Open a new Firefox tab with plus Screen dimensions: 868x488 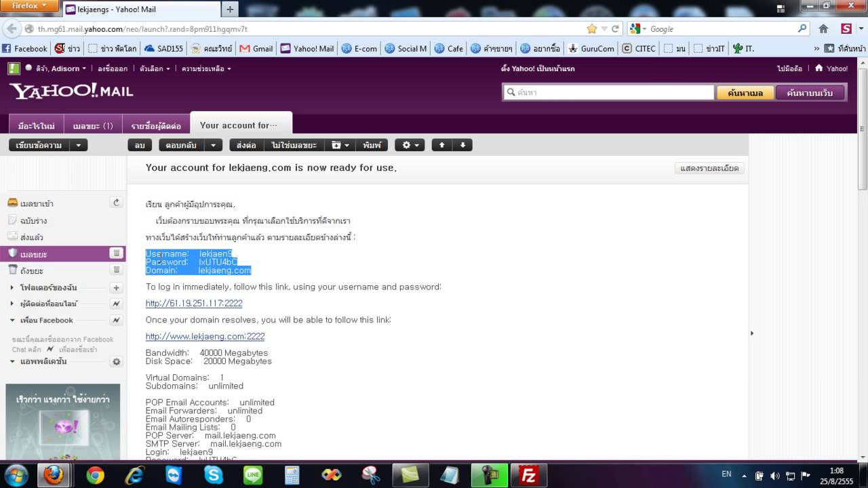point(230,9)
